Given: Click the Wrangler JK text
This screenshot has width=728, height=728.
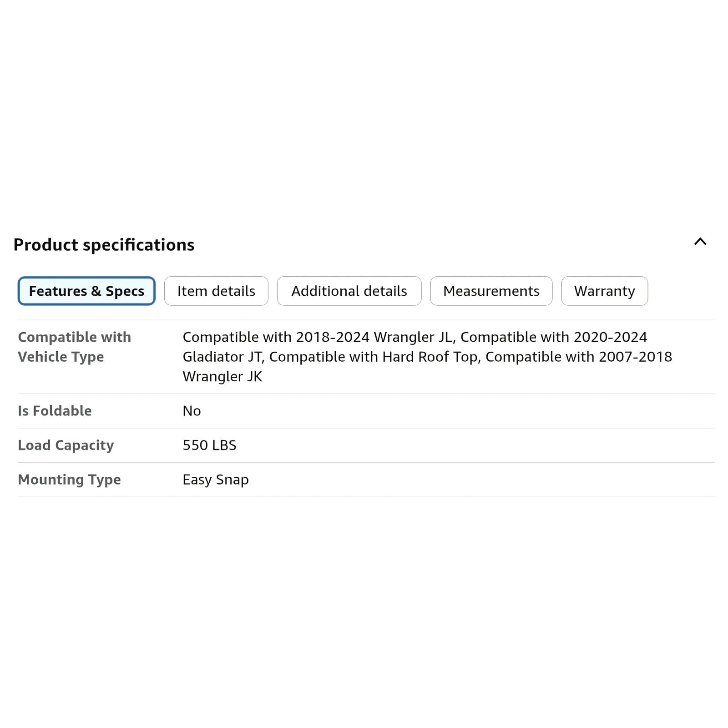Looking at the screenshot, I should point(222,377).
